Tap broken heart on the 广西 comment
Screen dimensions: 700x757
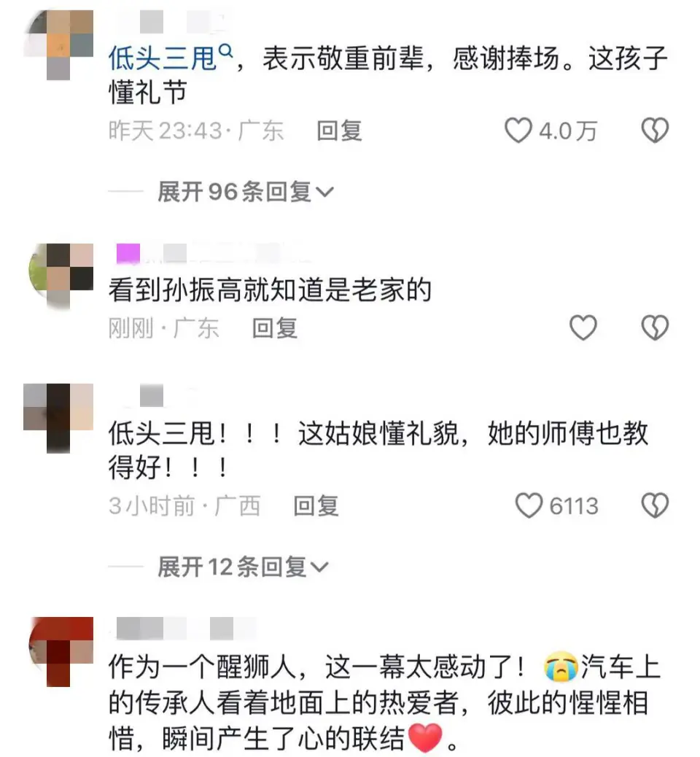655,505
